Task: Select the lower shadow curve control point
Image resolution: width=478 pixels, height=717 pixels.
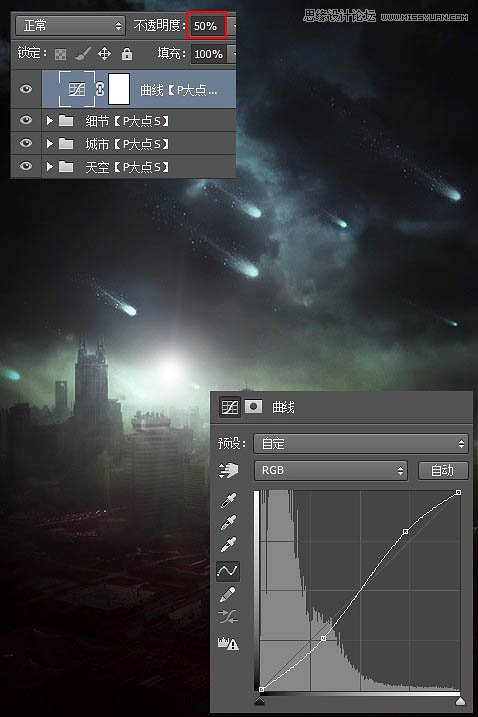Action: [x=323, y=638]
